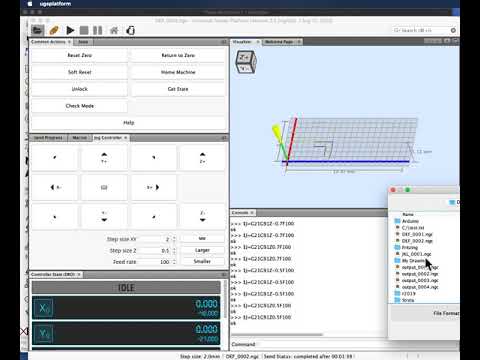The image size is (480, 360).
Task: Pause the stream with the Pause button
Action: coord(98,30)
